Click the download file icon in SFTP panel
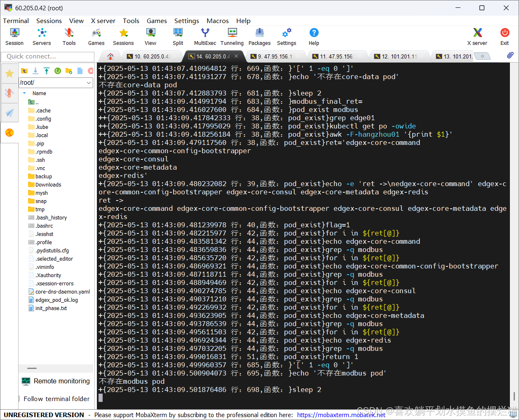519x420 pixels. [35, 71]
